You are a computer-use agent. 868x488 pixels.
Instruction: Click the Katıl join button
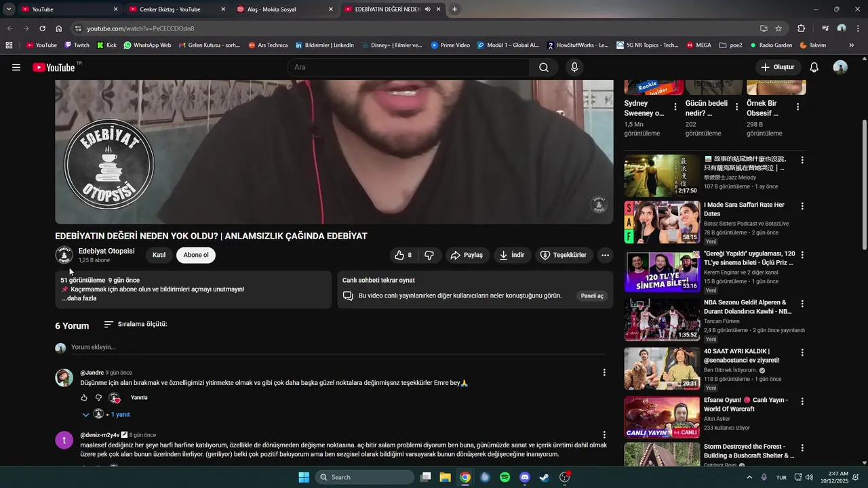[159, 255]
